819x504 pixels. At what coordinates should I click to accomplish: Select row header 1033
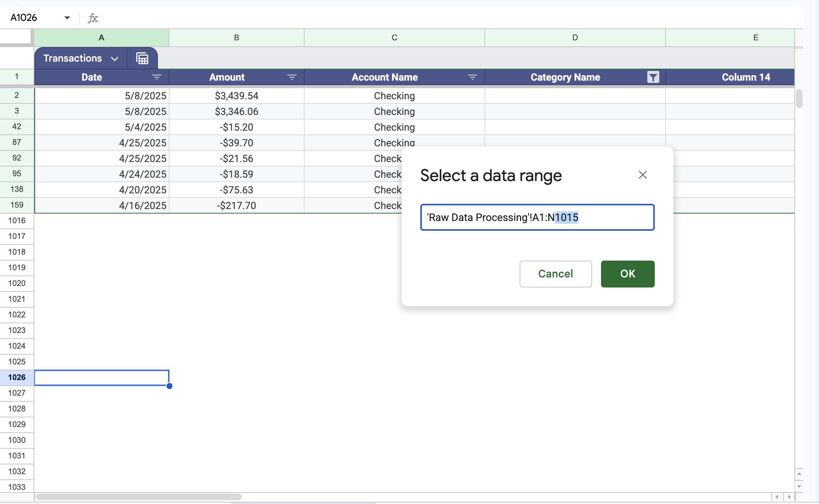pos(17,487)
